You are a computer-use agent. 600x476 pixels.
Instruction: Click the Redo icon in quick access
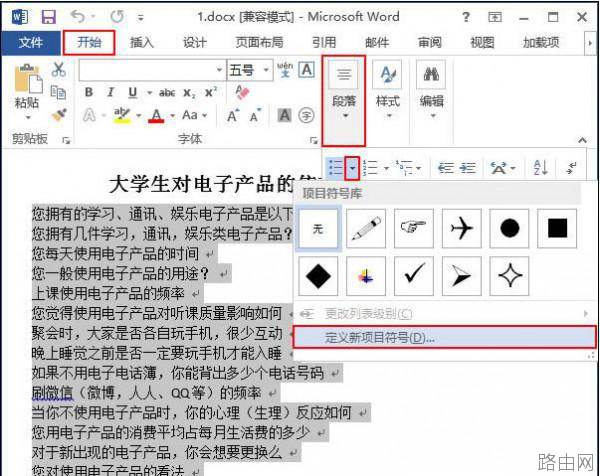point(117,17)
